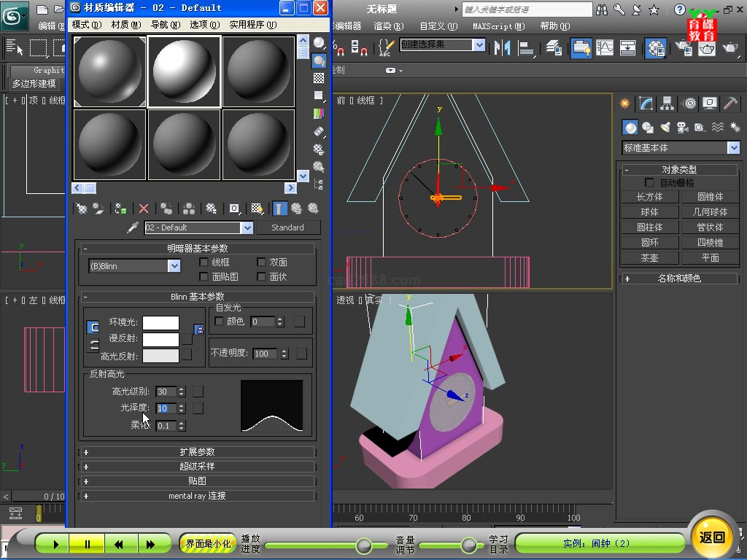Select the Cameras category icon
The width and height of the screenshot is (747, 560).
click(x=683, y=128)
